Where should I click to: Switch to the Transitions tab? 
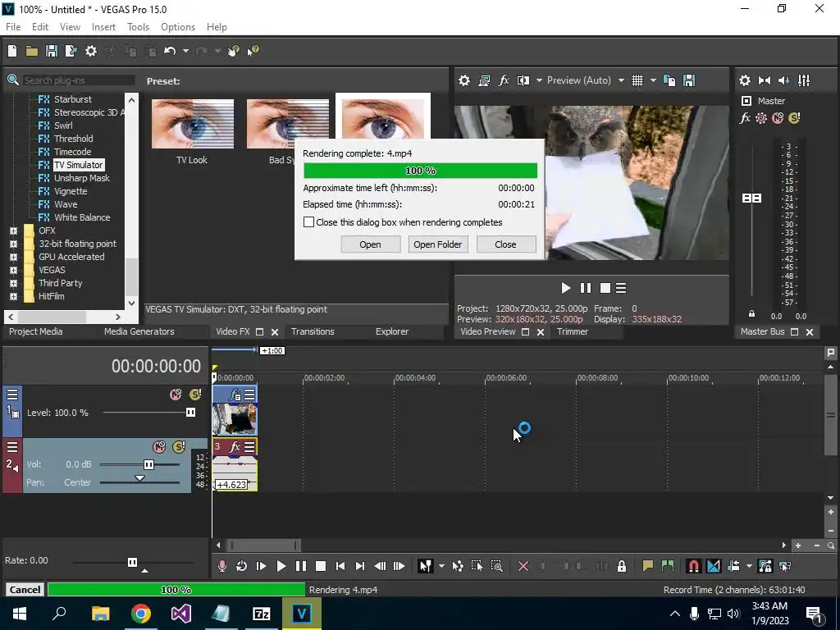pyautogui.click(x=313, y=331)
